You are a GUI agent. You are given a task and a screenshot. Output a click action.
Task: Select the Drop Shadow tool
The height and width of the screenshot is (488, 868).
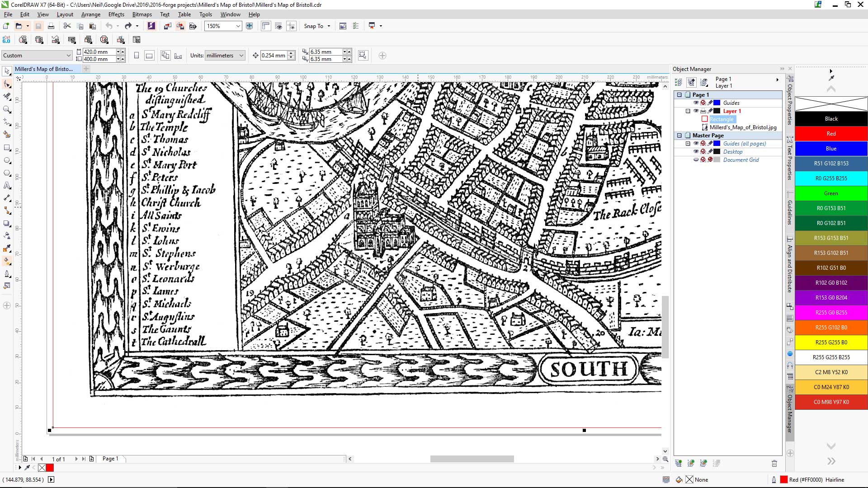7,224
